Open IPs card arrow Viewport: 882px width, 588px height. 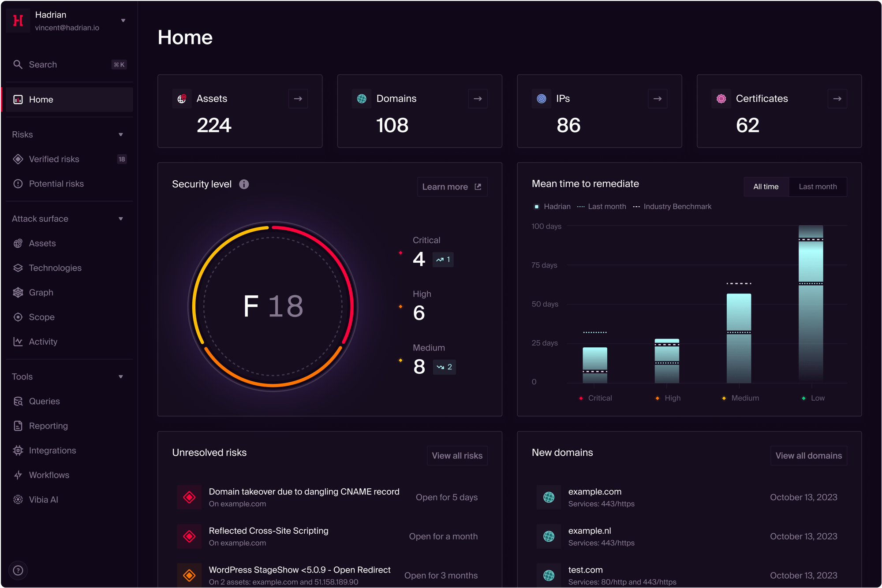(x=658, y=99)
